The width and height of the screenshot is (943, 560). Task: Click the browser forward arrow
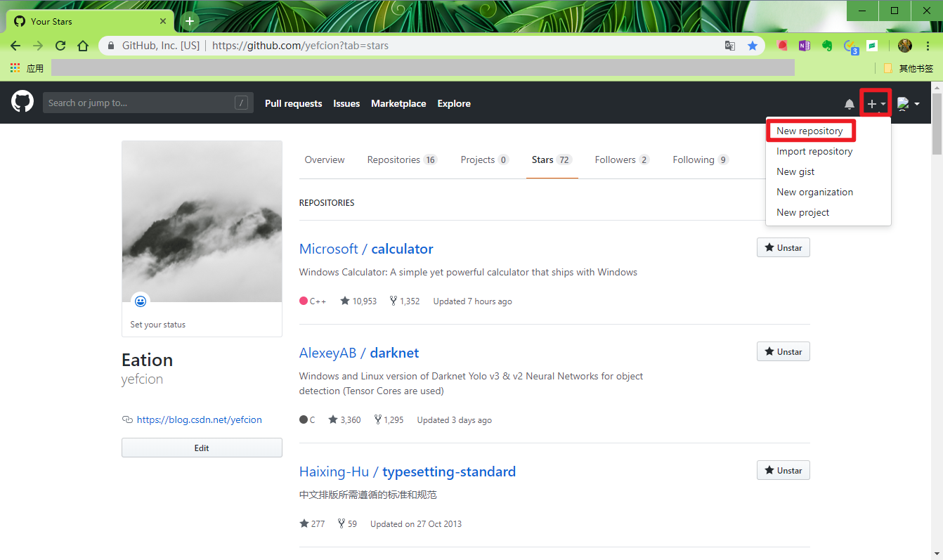(38, 46)
